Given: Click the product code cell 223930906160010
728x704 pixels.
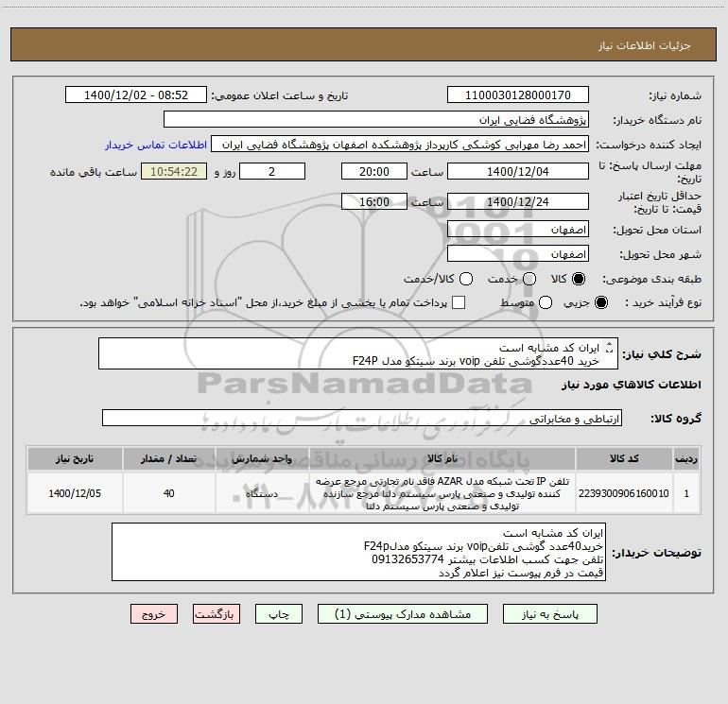Looking at the screenshot, I should 624,493.
